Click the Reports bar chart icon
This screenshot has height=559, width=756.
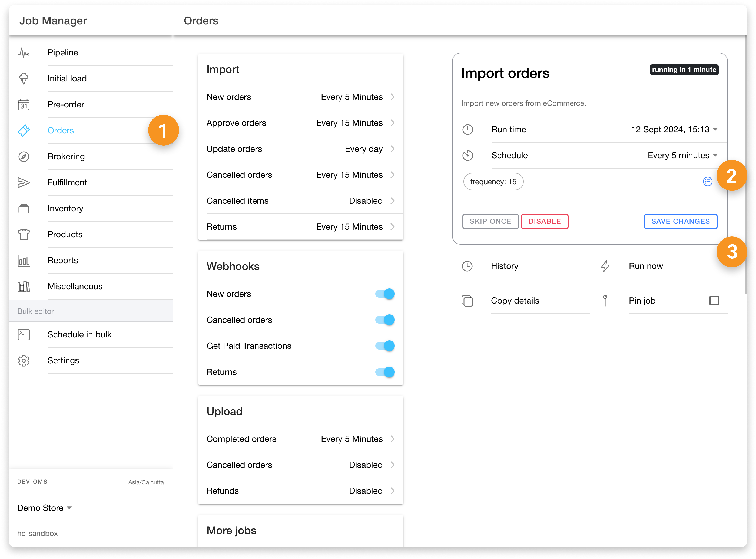24,261
